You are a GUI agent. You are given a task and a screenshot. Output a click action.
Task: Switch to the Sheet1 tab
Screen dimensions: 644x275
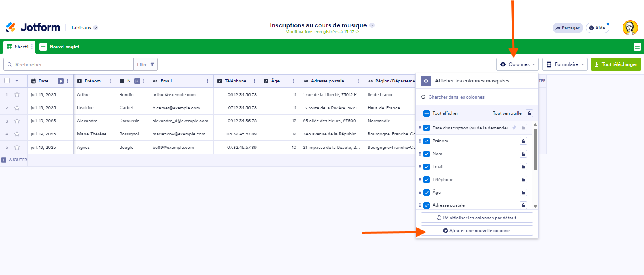pyautogui.click(x=19, y=47)
